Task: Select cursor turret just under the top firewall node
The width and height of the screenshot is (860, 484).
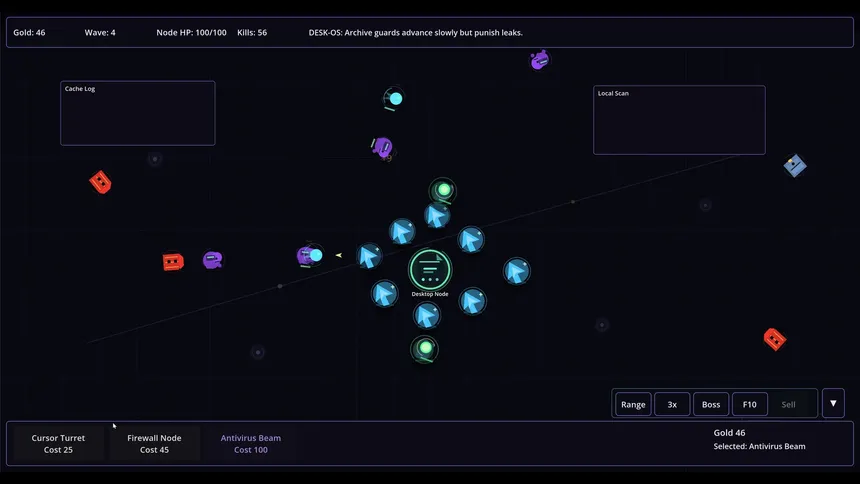Action: point(437,216)
